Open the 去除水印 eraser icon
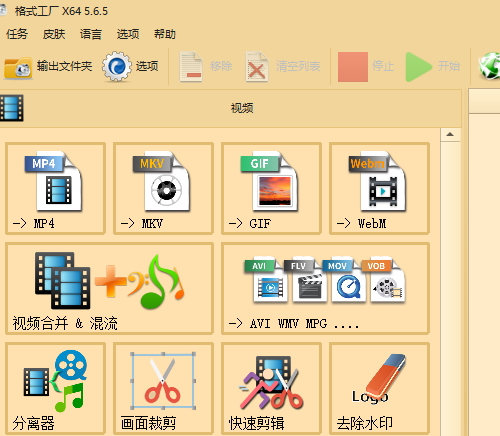Viewport: 500px width, 436px height. (379, 379)
